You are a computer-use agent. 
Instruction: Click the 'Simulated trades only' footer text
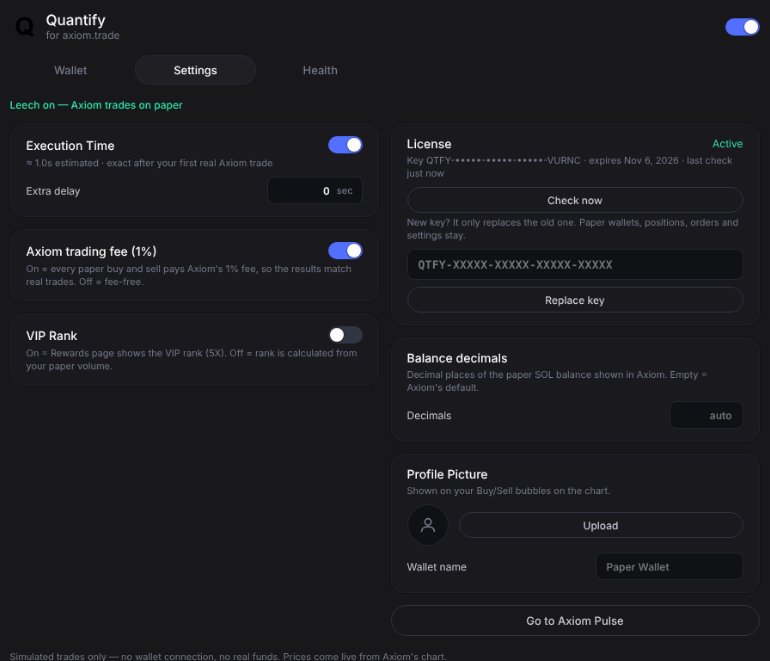(228, 656)
